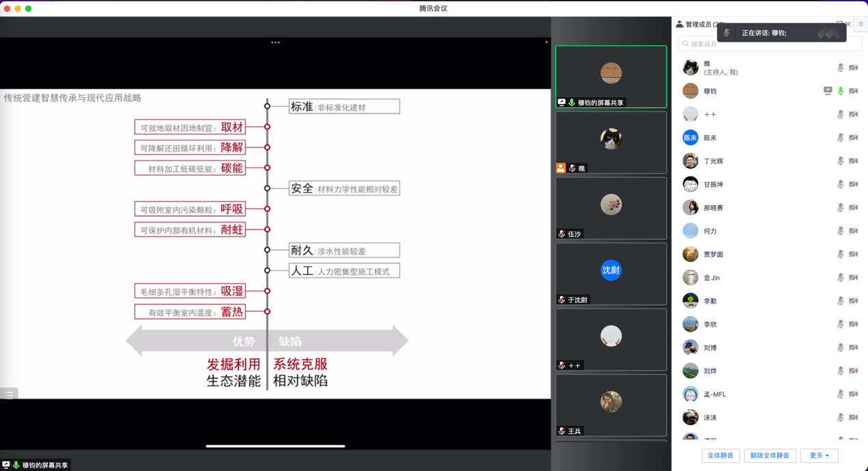Click the three dots above the shared screen
This screenshot has width=868, height=471.
pyautogui.click(x=275, y=42)
